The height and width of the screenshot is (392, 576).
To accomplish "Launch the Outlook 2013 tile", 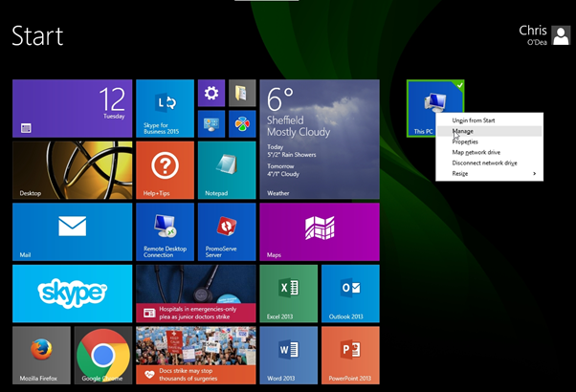I will tap(350, 294).
